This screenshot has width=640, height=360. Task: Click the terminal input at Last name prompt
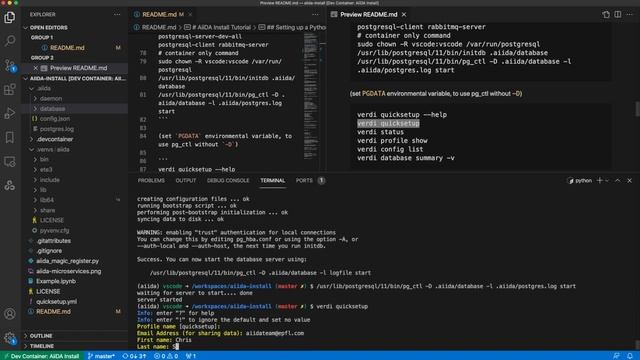[177, 347]
